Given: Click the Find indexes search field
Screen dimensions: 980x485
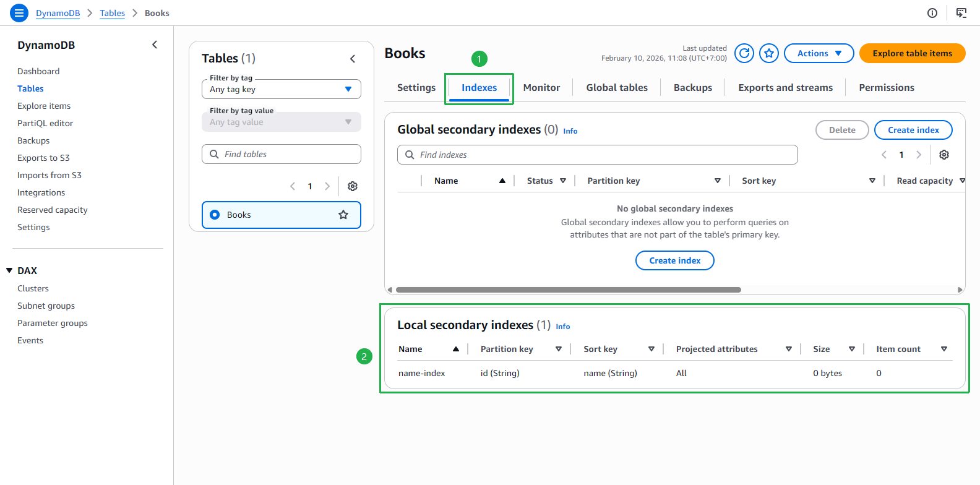Looking at the screenshot, I should pos(598,155).
